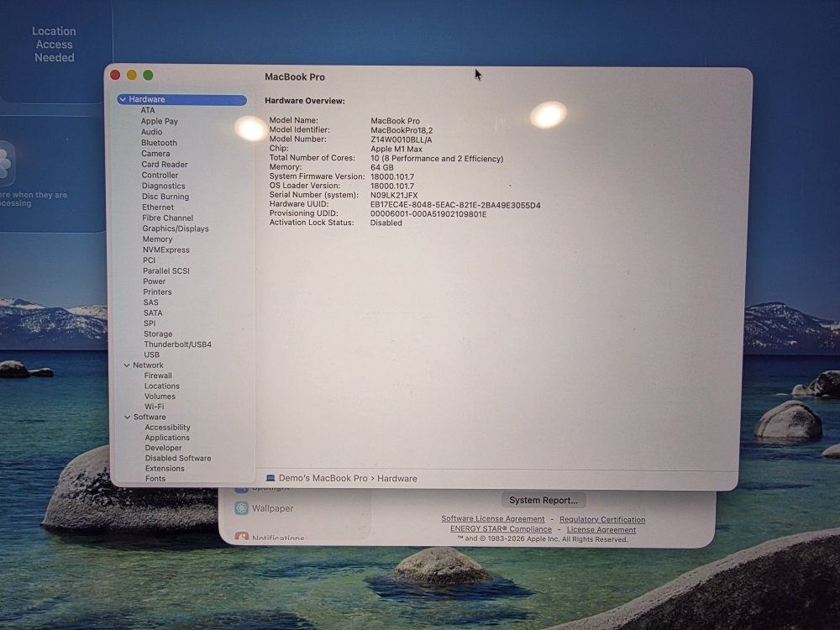Click the laptop icon in path bar
Screen dimensions: 840x630
pyautogui.click(x=270, y=478)
